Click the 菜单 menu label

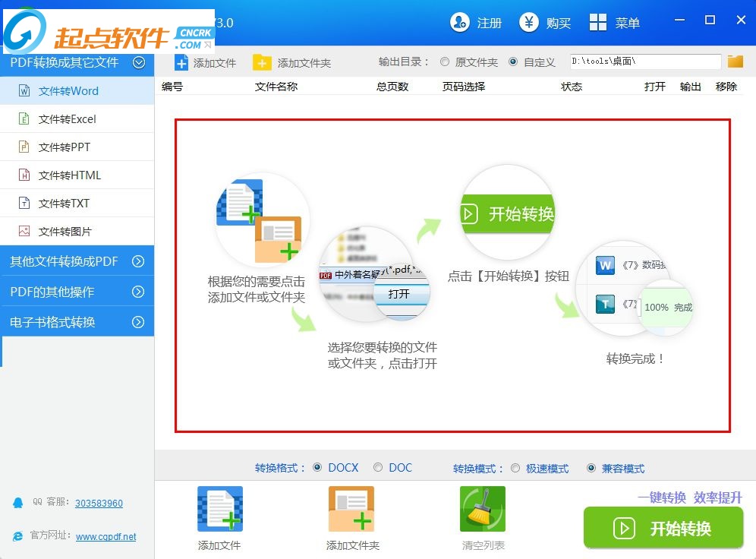[x=627, y=23]
